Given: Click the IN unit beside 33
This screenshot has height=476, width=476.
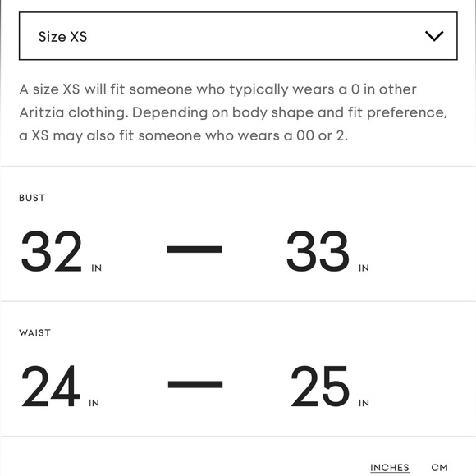Looking at the screenshot, I should pyautogui.click(x=364, y=268).
